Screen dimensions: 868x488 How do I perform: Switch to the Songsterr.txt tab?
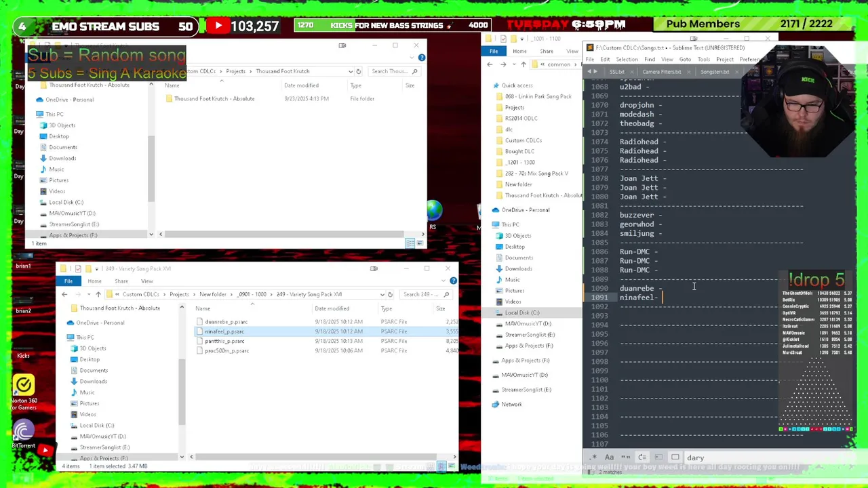pos(715,72)
